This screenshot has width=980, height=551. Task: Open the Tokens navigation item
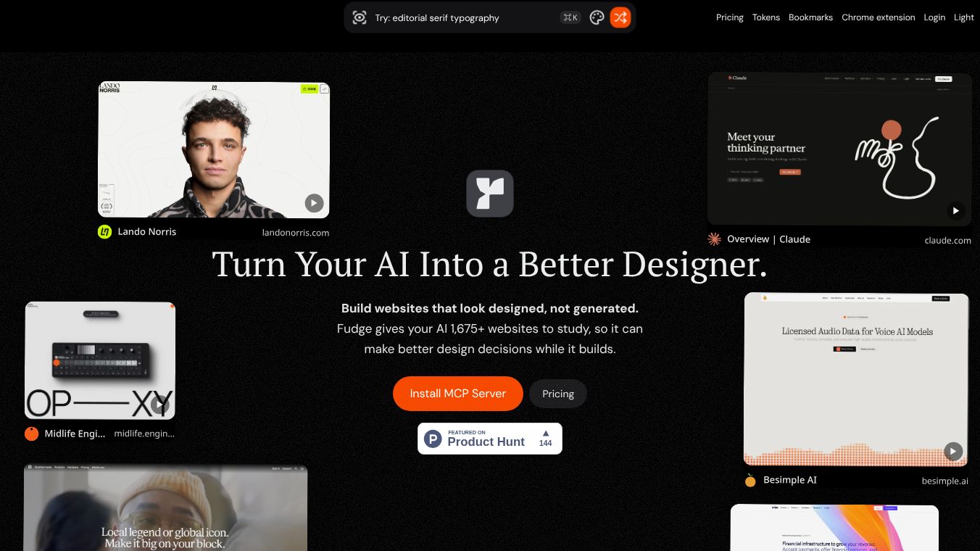pos(766,17)
